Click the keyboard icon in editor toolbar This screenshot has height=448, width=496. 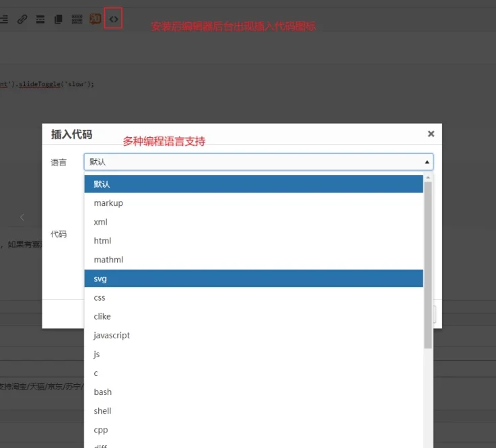77,20
